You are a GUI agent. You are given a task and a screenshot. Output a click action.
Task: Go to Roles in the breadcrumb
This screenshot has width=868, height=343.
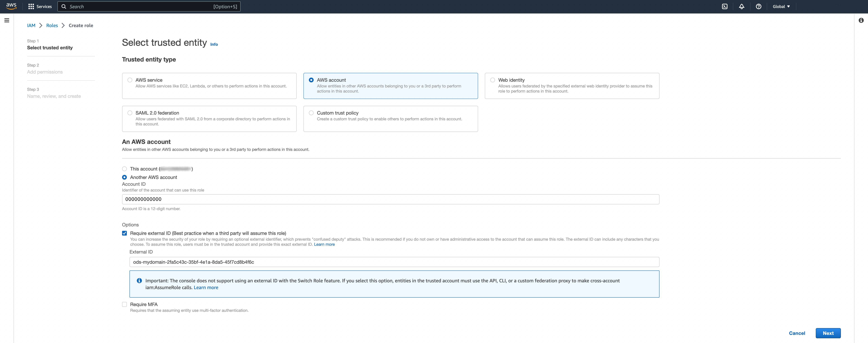coord(52,26)
